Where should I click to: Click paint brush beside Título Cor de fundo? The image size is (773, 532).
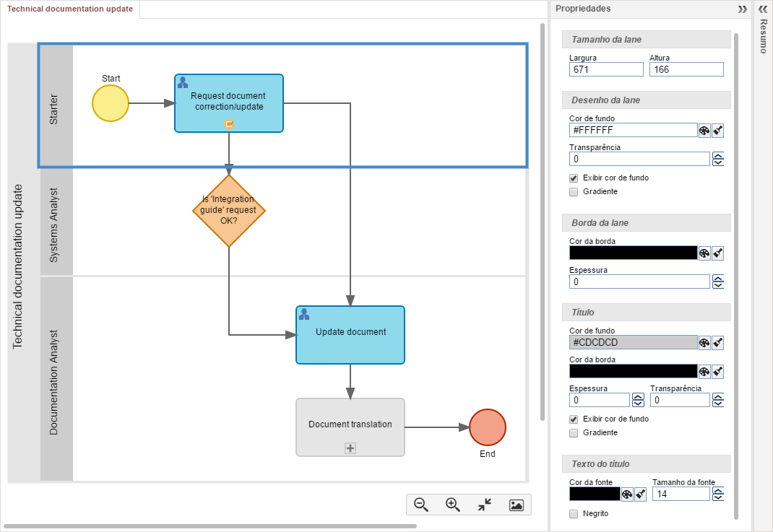tap(718, 343)
